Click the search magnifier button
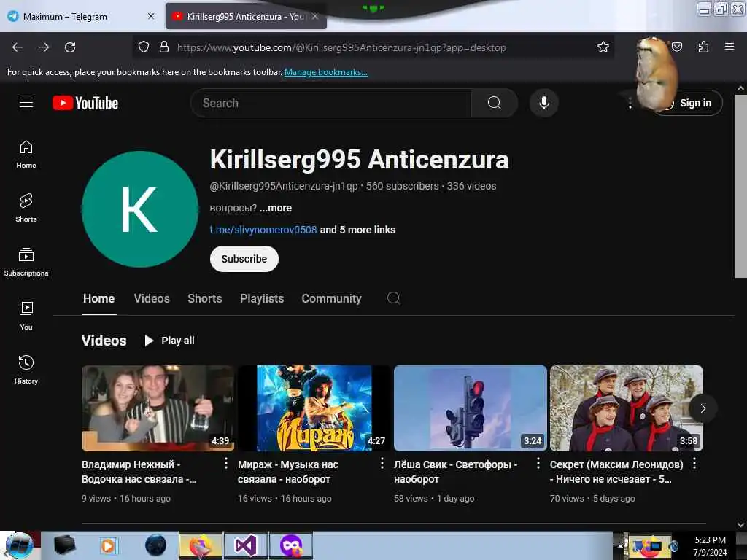 point(494,103)
